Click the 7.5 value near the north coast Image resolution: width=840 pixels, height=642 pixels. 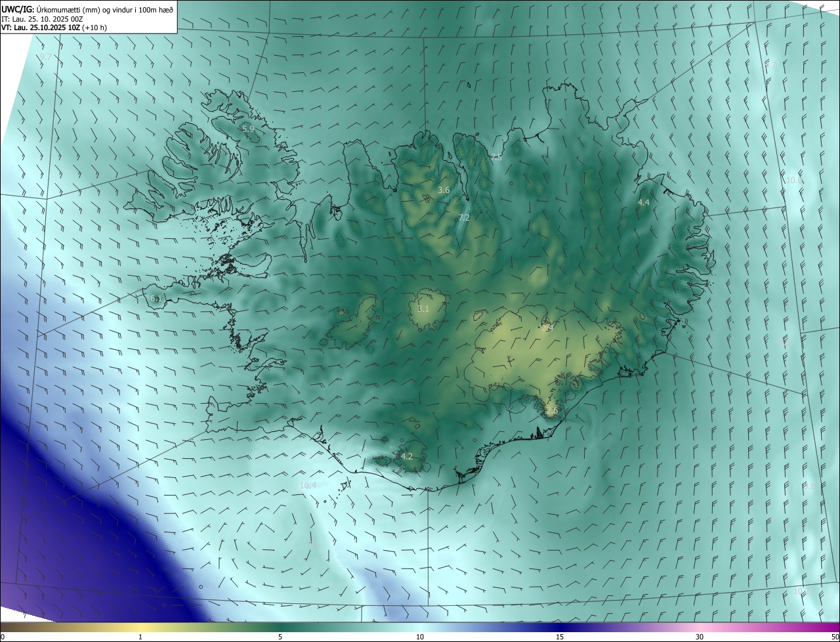(496, 158)
